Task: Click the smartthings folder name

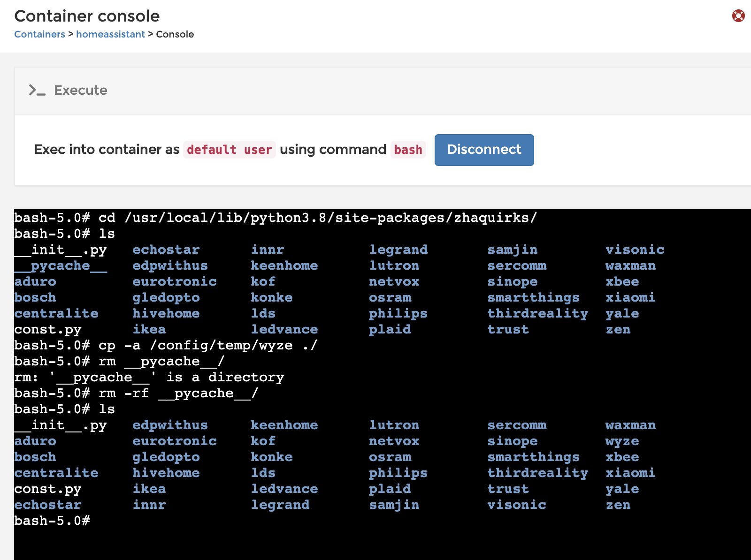Action: [534, 457]
